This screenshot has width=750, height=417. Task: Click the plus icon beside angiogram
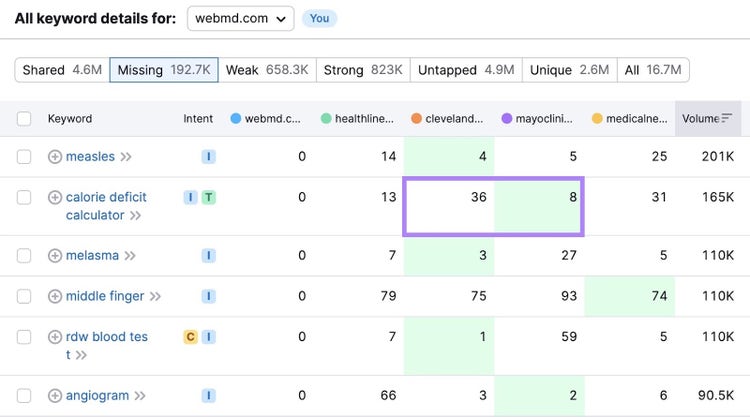(55, 395)
